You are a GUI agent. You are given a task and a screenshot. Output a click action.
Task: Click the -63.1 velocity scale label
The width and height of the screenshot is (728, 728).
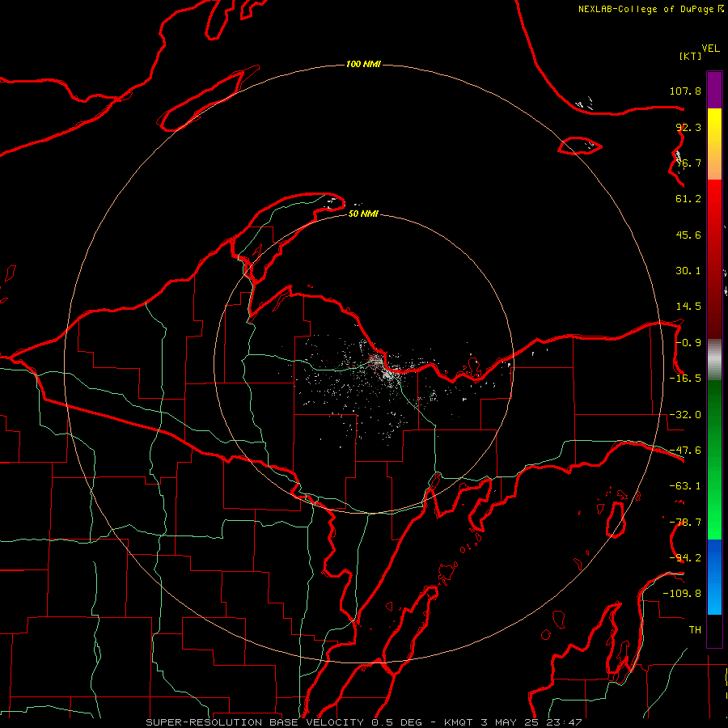pyautogui.click(x=685, y=486)
